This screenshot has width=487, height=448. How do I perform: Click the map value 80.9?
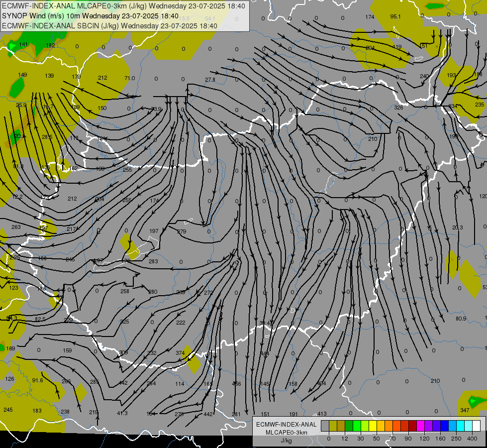pos(461,319)
